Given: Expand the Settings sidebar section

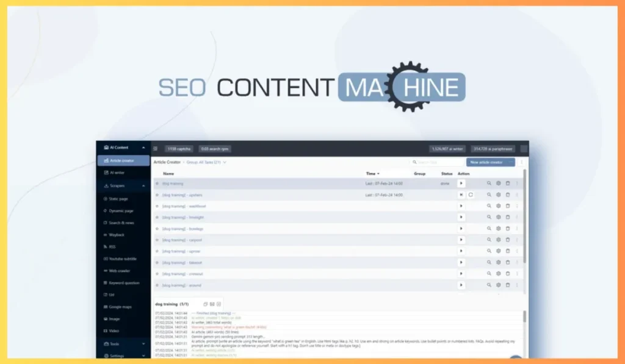Looking at the screenshot, I should click(143, 355).
